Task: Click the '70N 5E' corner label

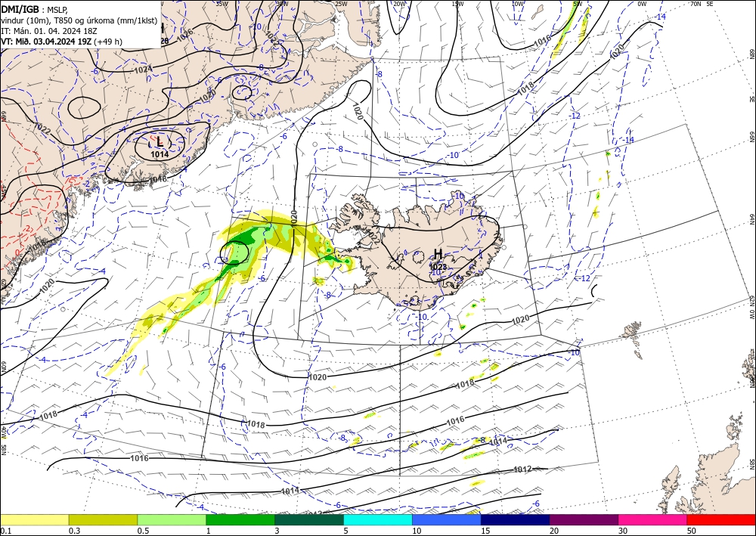Action: (702, 4)
